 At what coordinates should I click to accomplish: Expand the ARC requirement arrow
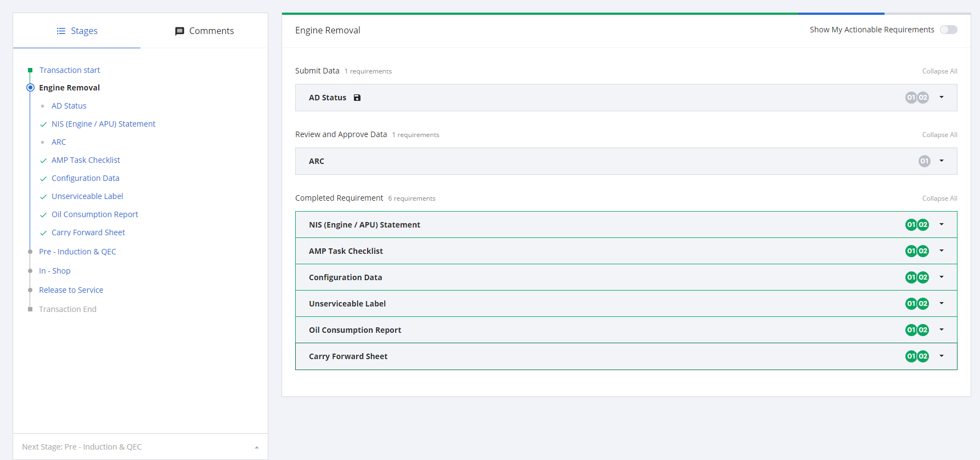pyautogui.click(x=942, y=161)
